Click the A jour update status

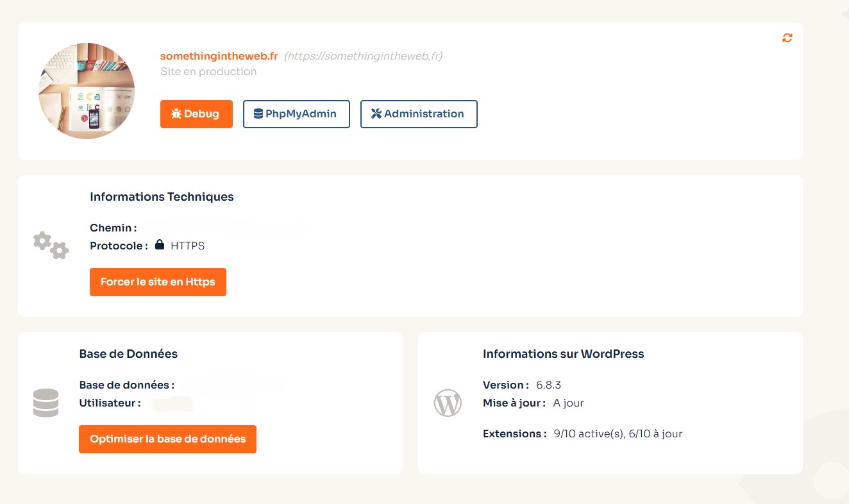pos(568,403)
